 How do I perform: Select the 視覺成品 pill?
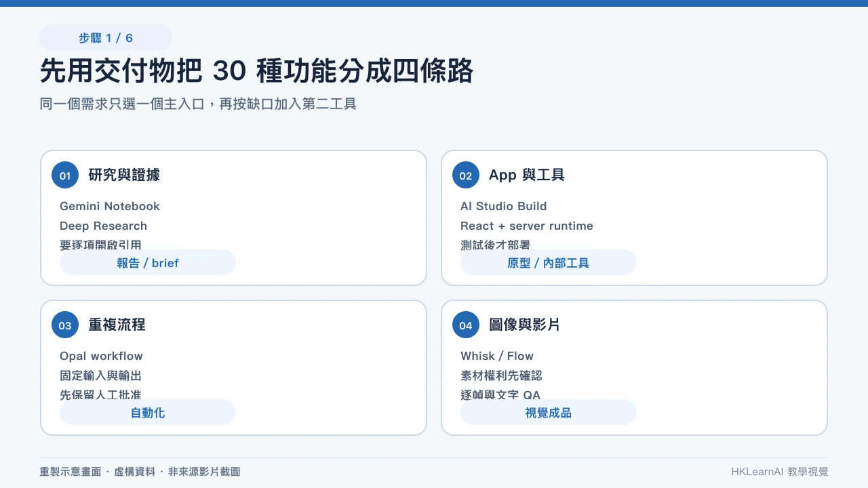pos(549,413)
